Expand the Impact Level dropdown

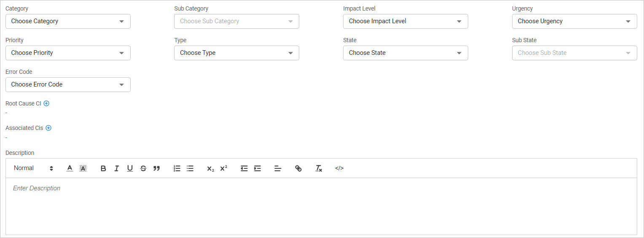[405, 21]
